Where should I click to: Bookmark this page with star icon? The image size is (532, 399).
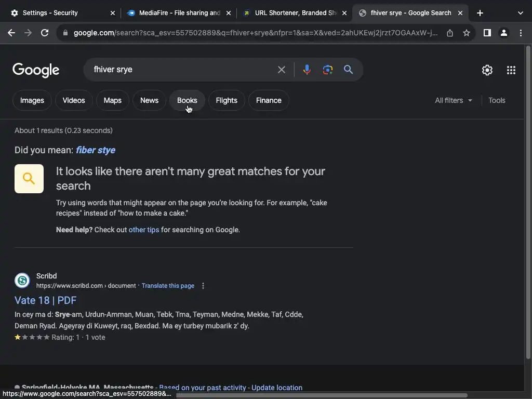tap(467, 33)
